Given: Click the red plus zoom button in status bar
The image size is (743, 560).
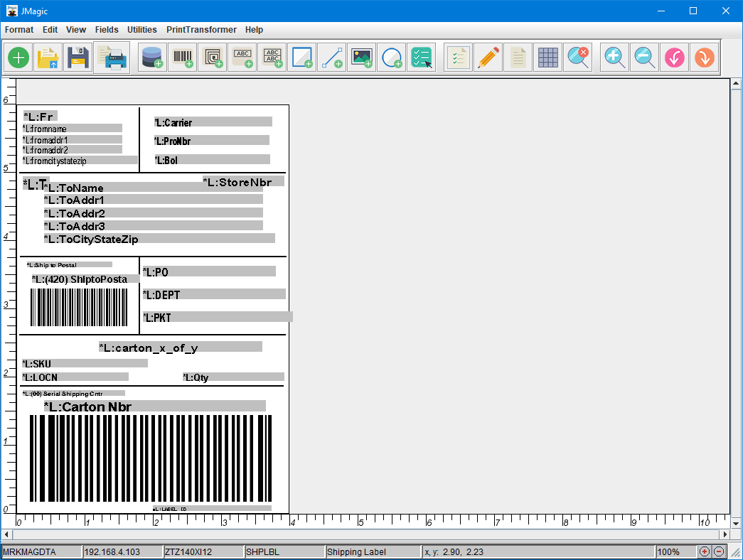Looking at the screenshot, I should [x=704, y=551].
